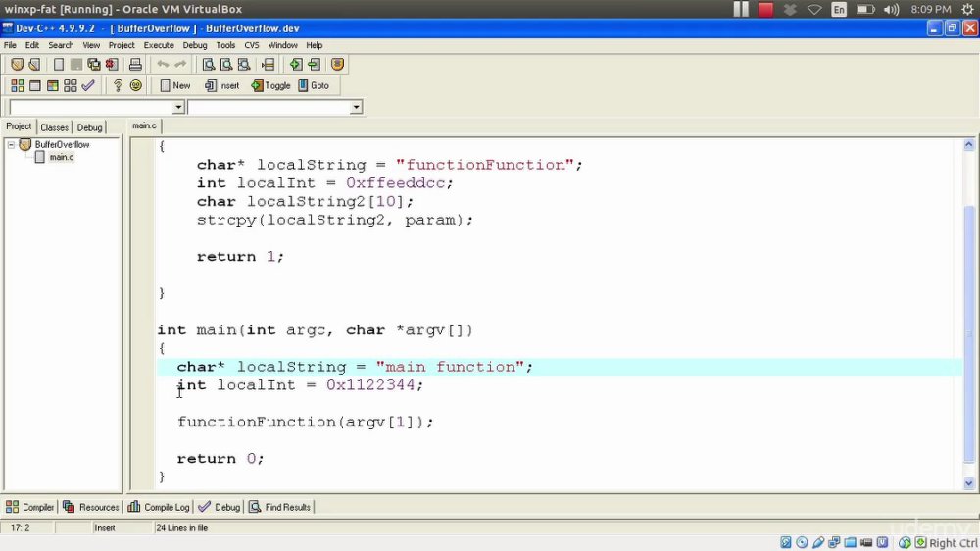The height and width of the screenshot is (551, 980).
Task: Click the Go to line icon
Action: [269, 64]
